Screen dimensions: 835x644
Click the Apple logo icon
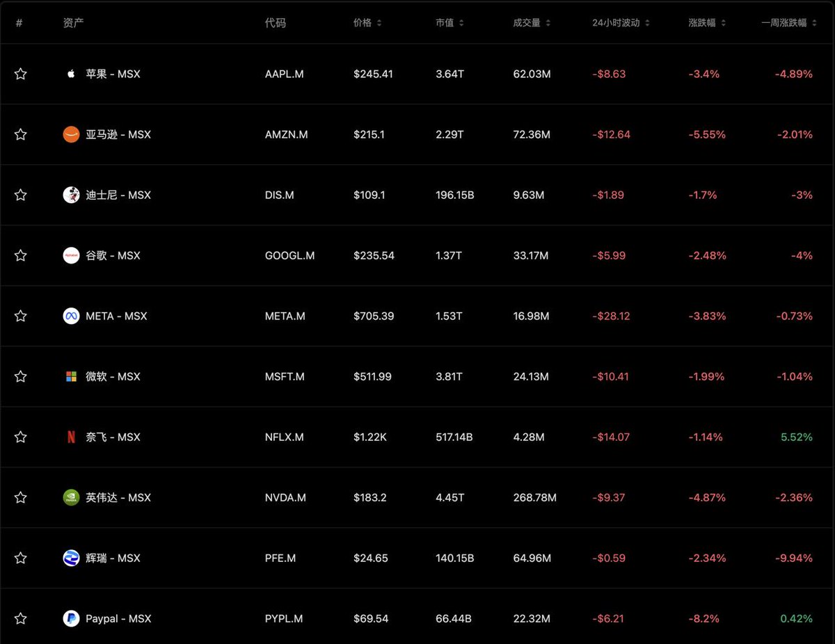pyautogui.click(x=71, y=74)
